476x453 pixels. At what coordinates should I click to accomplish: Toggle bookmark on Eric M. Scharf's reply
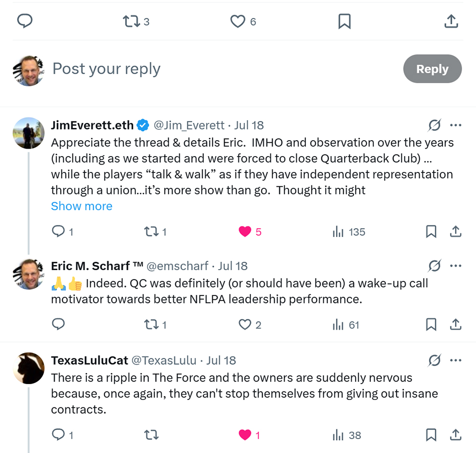(x=431, y=325)
